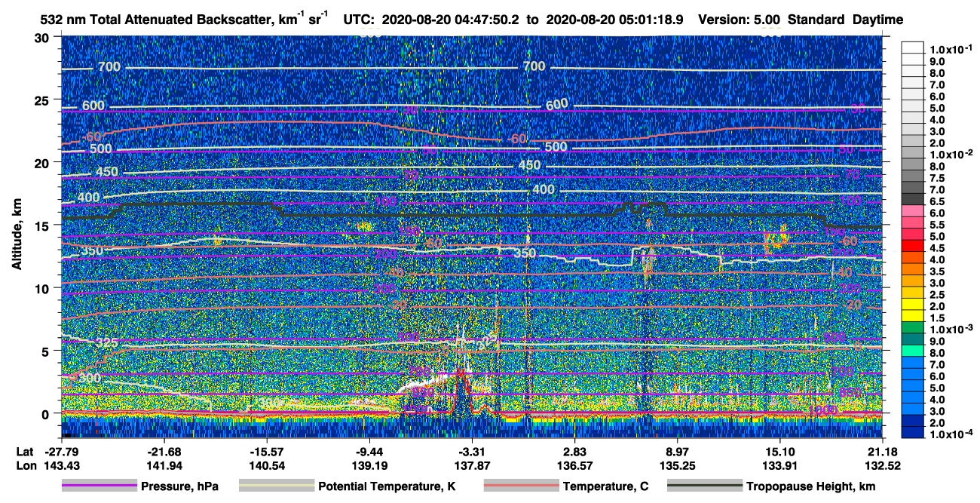Click the Lat row label
Screen dimensions: 980x503
point(25,452)
